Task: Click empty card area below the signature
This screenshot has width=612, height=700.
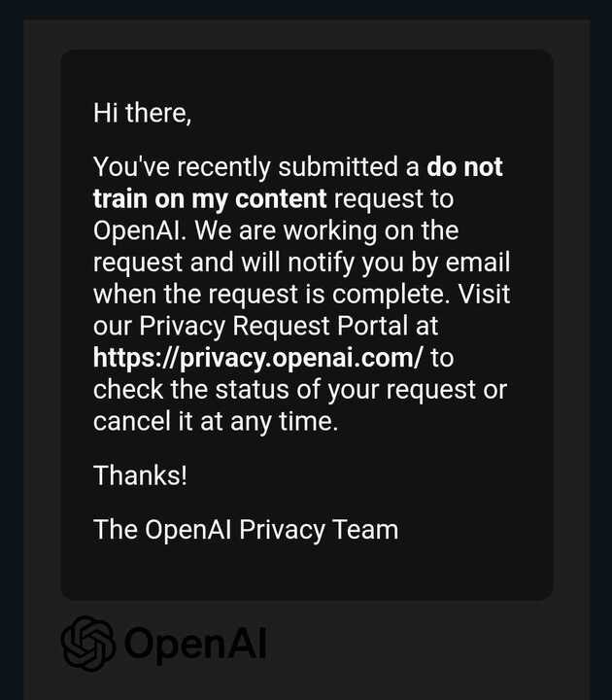Action: click(307, 574)
